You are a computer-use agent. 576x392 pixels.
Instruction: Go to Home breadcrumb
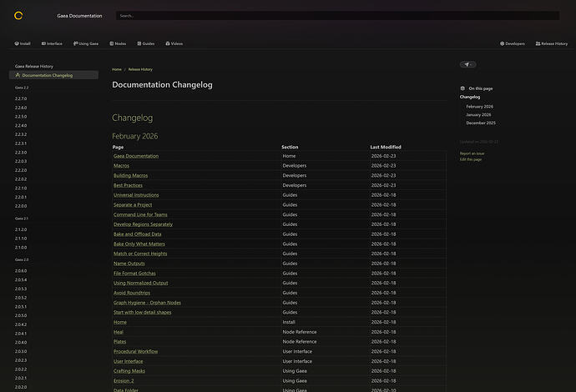click(x=117, y=69)
